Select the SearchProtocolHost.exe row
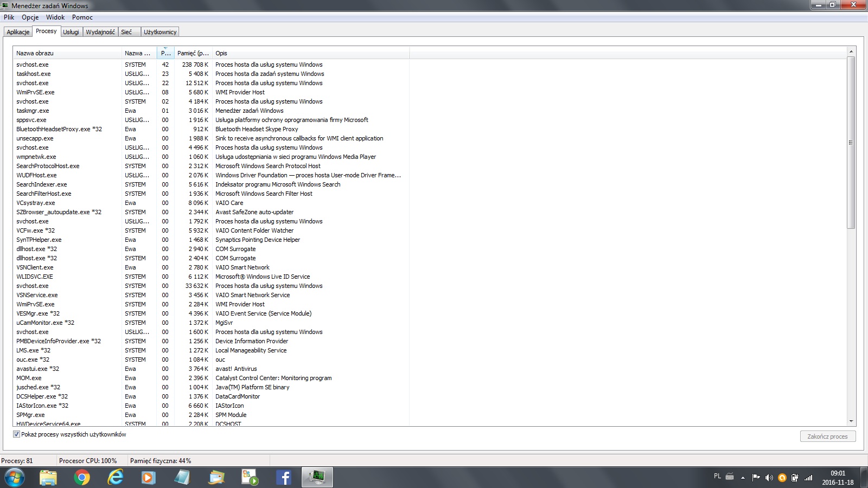This screenshot has width=868, height=488. tap(211, 166)
